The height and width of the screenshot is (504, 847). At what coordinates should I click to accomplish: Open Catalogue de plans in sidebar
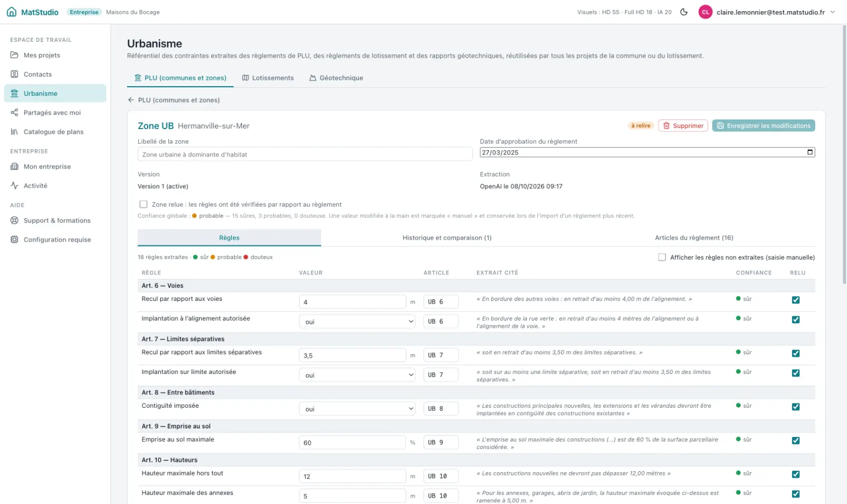click(x=55, y=132)
